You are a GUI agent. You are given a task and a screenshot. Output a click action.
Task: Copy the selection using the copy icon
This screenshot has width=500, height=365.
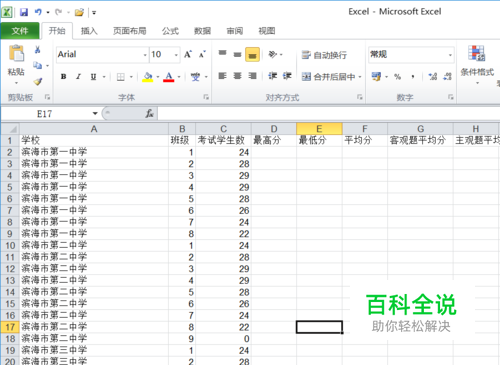point(37,65)
